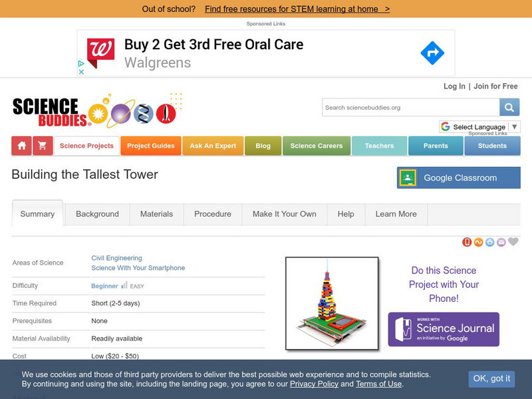Accept cookies with OK, got it
This screenshot has height=399, width=532.
(x=491, y=378)
